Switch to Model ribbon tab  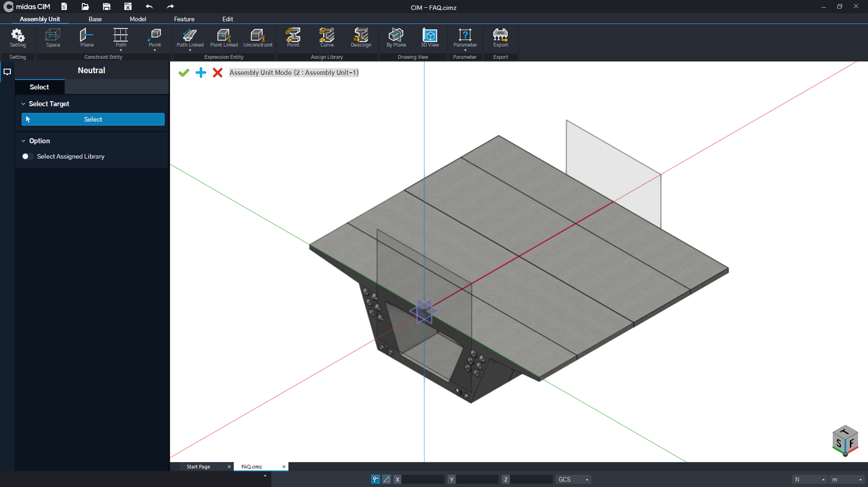pyautogui.click(x=138, y=19)
